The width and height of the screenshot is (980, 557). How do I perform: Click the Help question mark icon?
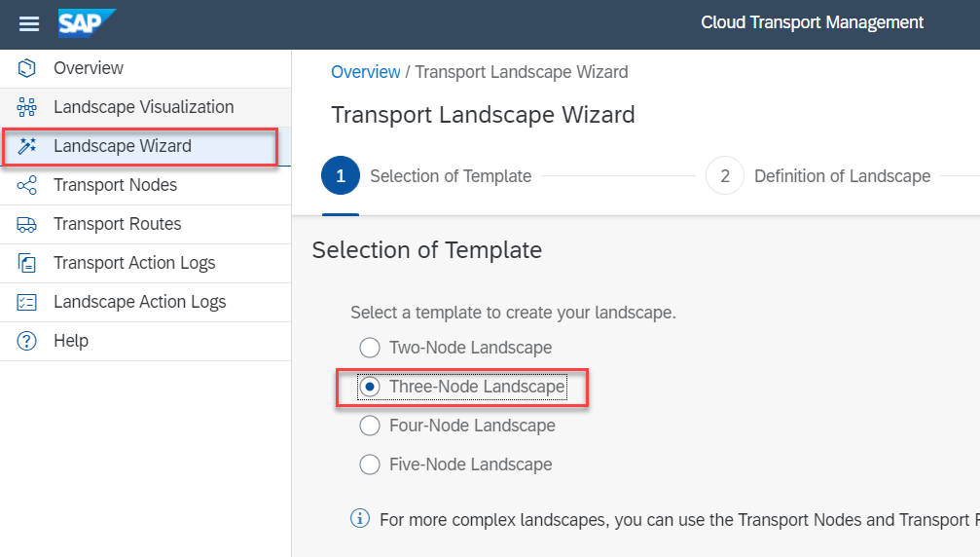pos(27,341)
